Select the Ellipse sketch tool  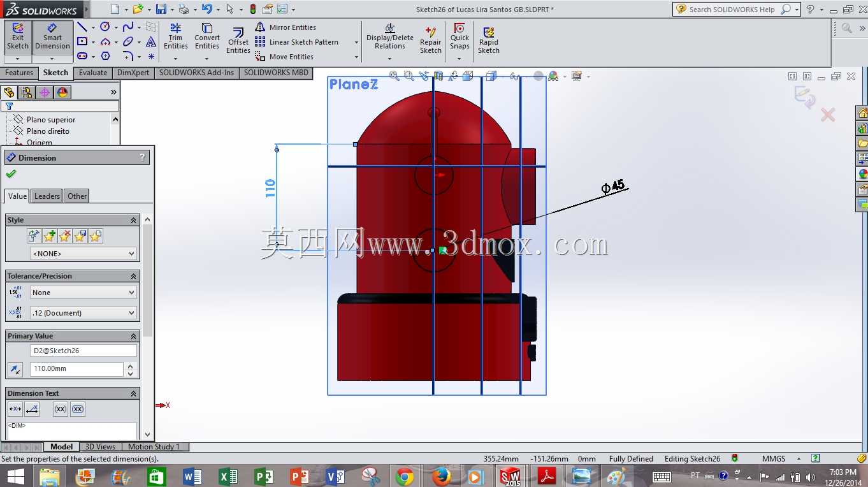128,41
